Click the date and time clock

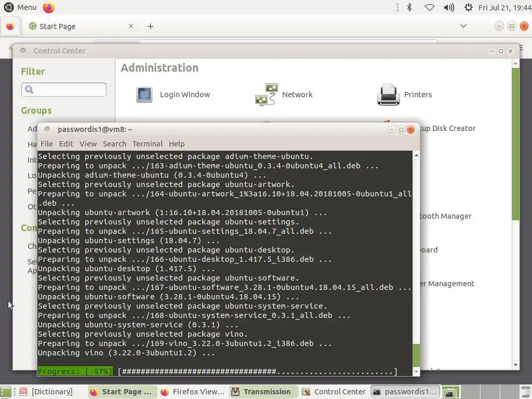coord(504,7)
